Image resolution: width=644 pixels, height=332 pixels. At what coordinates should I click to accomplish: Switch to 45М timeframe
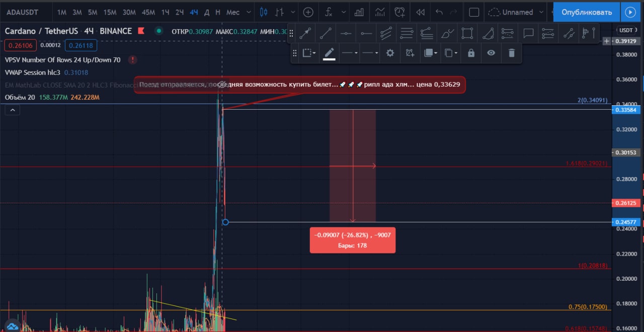pyautogui.click(x=148, y=12)
